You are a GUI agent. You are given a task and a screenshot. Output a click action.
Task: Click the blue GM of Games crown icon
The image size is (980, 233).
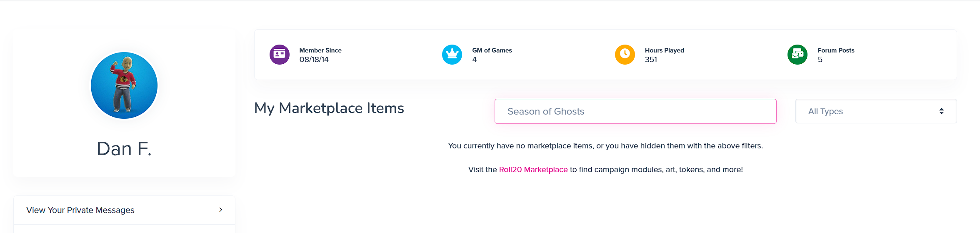point(452,55)
